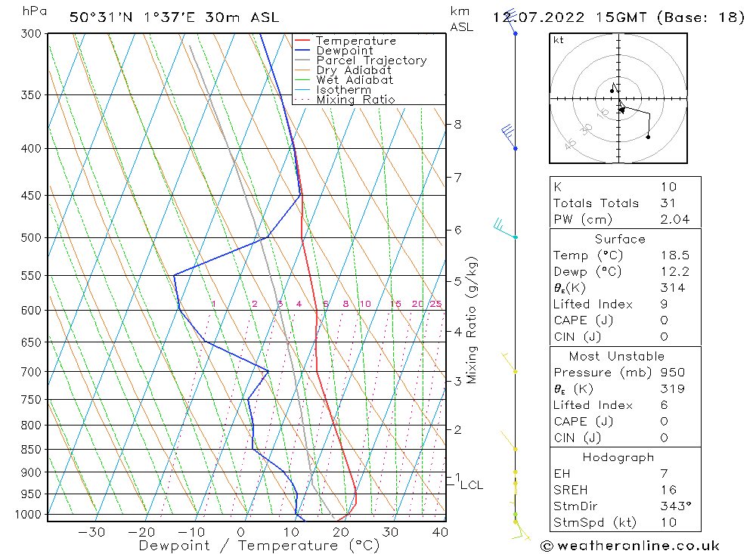The height and width of the screenshot is (554, 756).
Task: Click the SREH value 16
Action: point(669,490)
